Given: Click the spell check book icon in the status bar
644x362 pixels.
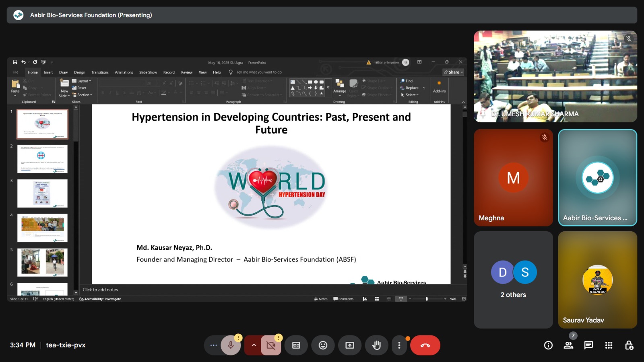Looking at the screenshot, I should tap(35, 299).
